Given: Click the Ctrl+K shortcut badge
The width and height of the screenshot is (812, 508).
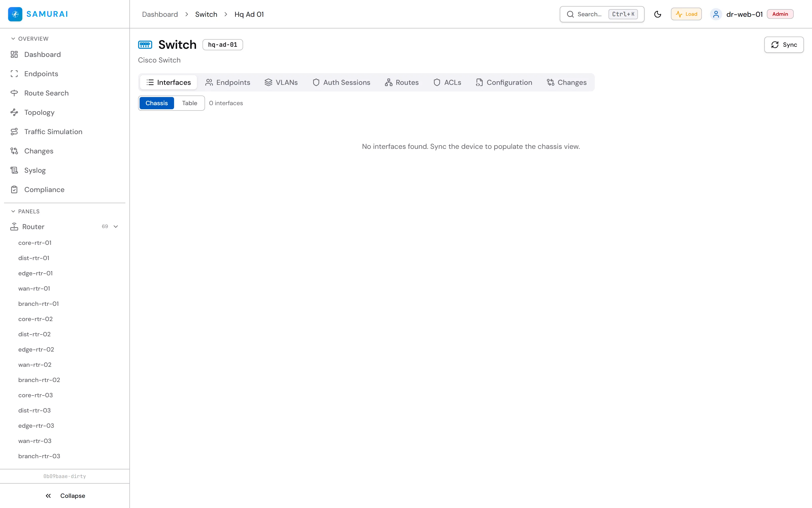Looking at the screenshot, I should pos(623,14).
